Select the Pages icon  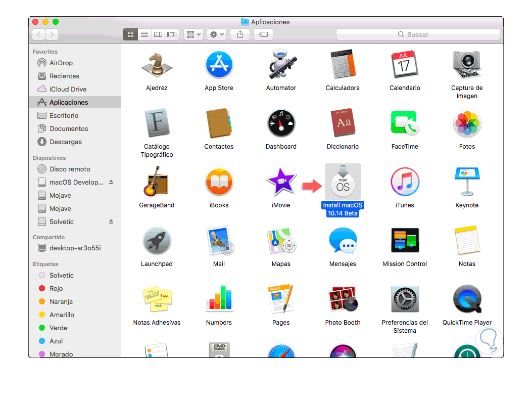pos(281,299)
